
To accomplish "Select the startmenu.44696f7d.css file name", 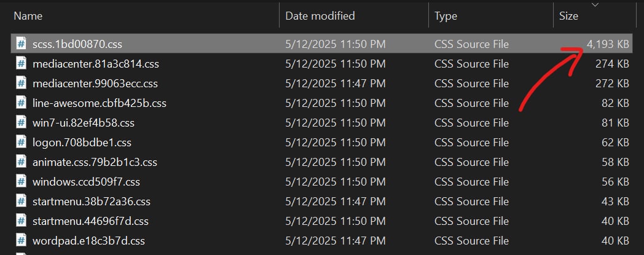I will [x=90, y=221].
